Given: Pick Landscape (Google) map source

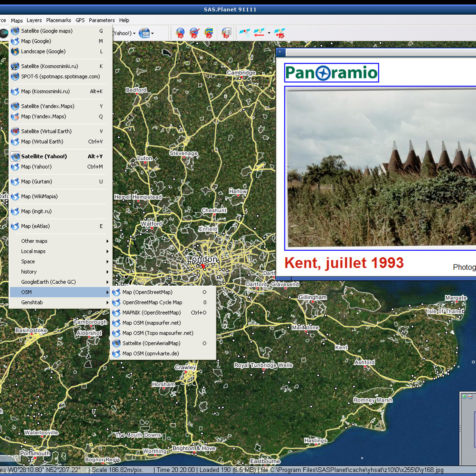Looking at the screenshot, I should [x=61, y=52].
